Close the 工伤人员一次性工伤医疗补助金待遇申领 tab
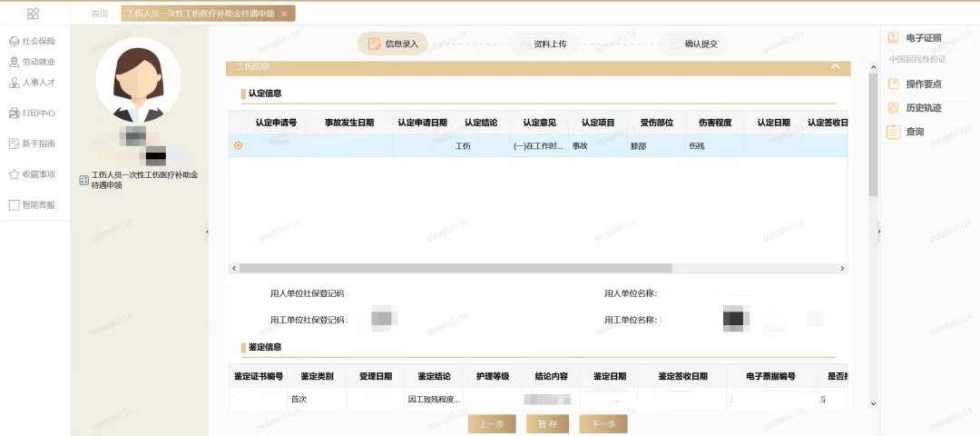 (x=284, y=14)
